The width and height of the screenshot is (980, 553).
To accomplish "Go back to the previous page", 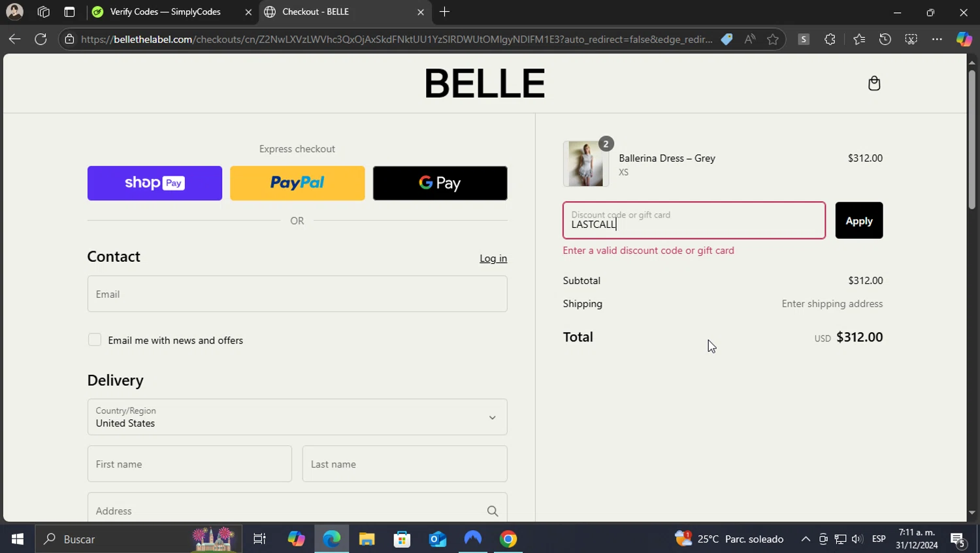I will [x=14, y=39].
